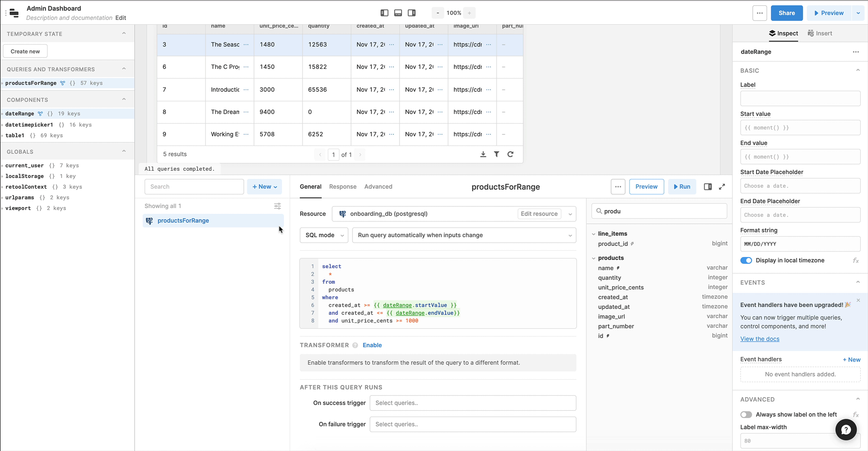Click the Share button

[x=787, y=13]
